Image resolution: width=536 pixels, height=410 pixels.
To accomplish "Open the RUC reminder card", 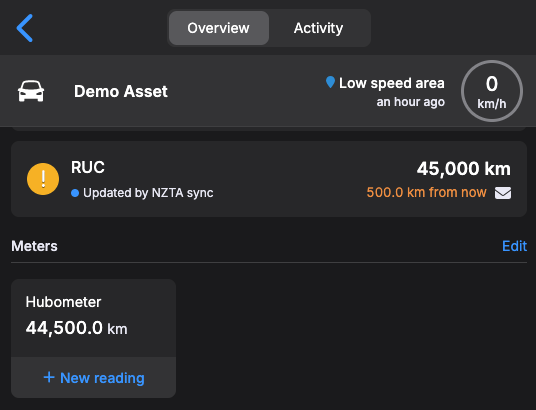I will [x=269, y=179].
